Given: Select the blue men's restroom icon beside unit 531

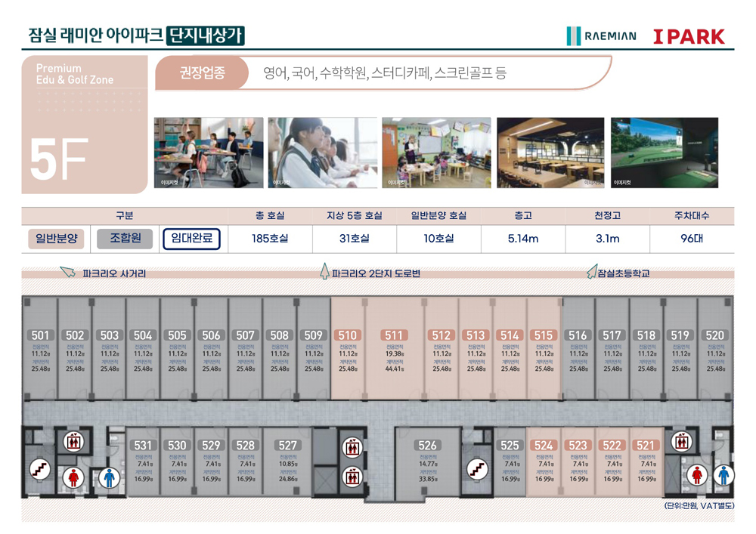Looking at the screenshot, I should 110,477.
